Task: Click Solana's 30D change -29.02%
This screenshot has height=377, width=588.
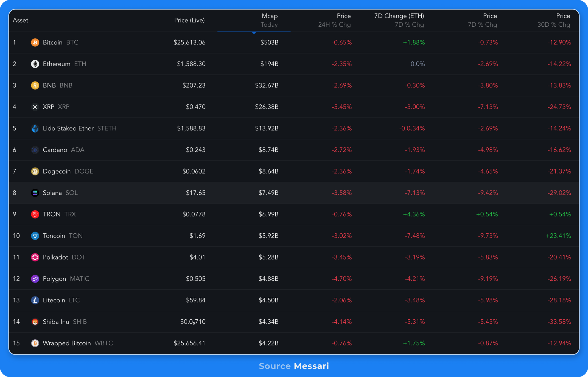Action: click(559, 193)
